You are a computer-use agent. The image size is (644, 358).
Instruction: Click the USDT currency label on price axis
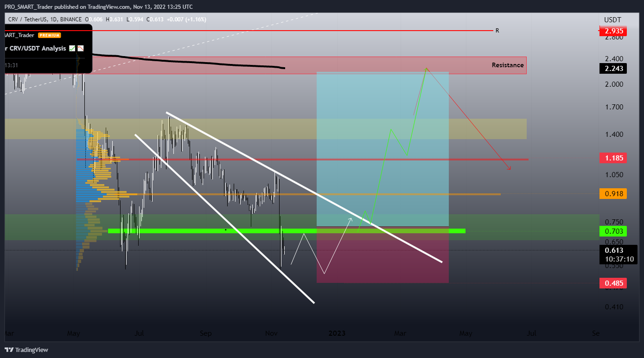pyautogui.click(x=612, y=19)
